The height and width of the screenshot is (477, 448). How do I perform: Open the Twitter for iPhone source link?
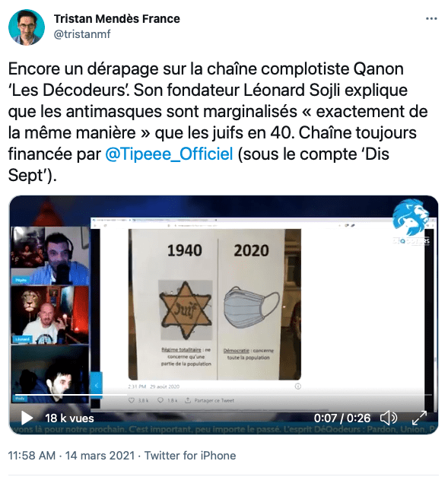pos(190,456)
